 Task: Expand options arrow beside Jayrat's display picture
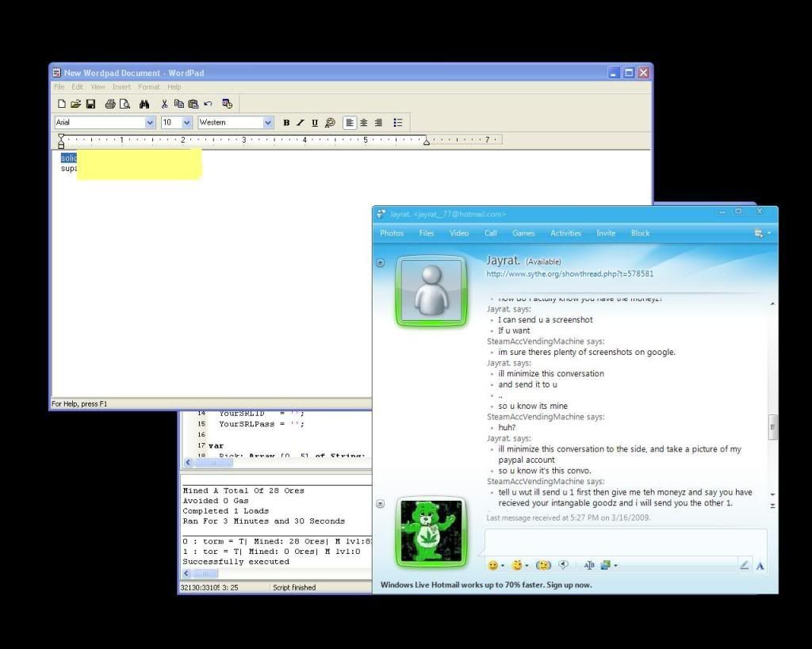[x=380, y=263]
